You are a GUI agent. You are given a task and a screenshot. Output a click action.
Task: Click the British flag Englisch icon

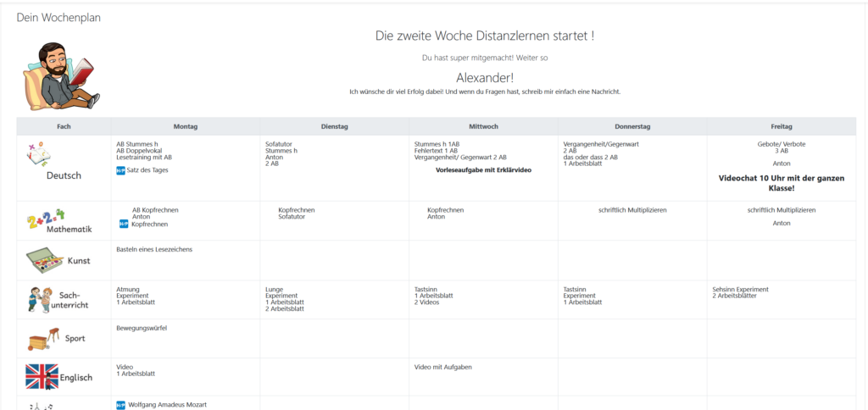[x=42, y=376]
